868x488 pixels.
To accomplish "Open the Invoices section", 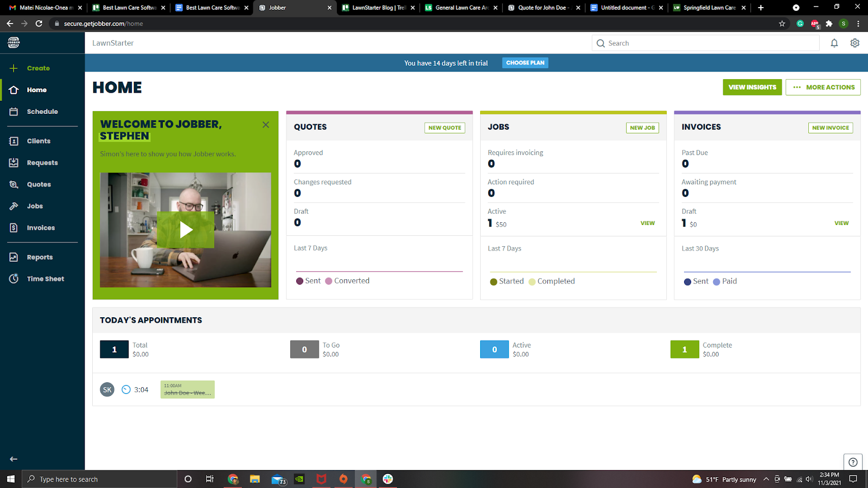I will pyautogui.click(x=40, y=227).
